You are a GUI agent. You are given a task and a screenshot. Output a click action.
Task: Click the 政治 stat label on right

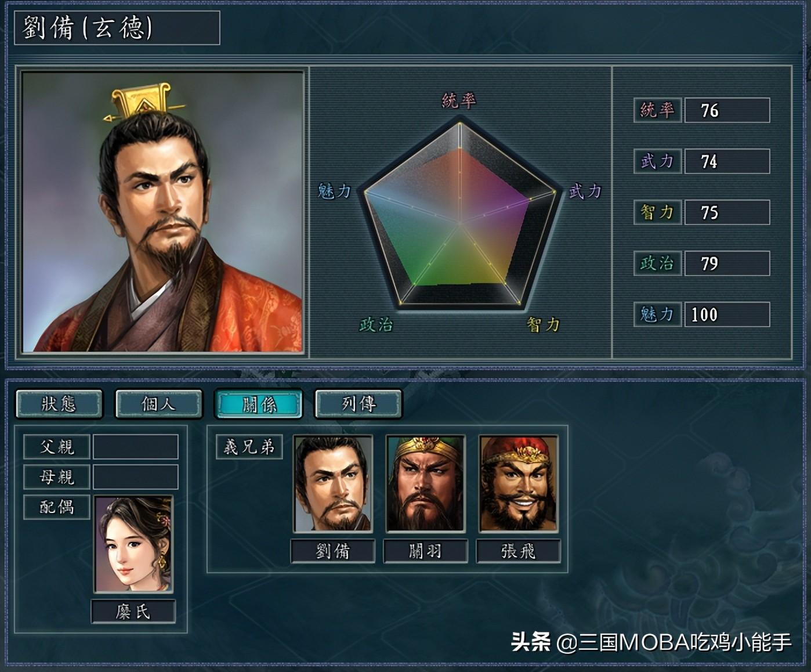[x=657, y=263]
